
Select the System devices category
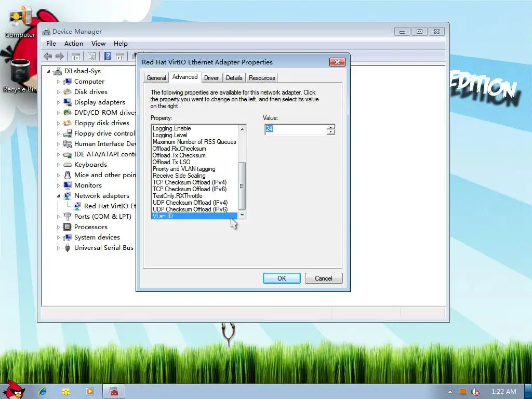click(x=97, y=237)
